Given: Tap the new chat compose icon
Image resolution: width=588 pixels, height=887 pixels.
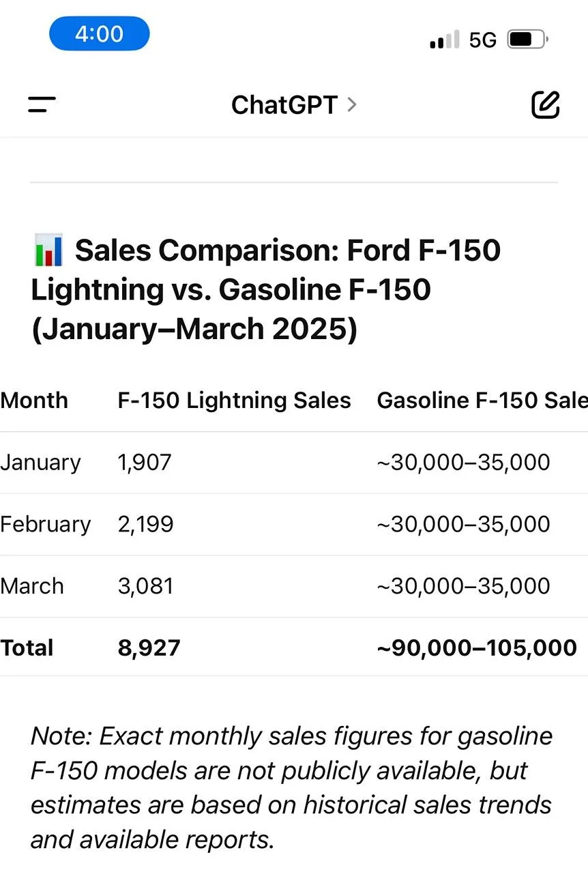Looking at the screenshot, I should coord(545,104).
